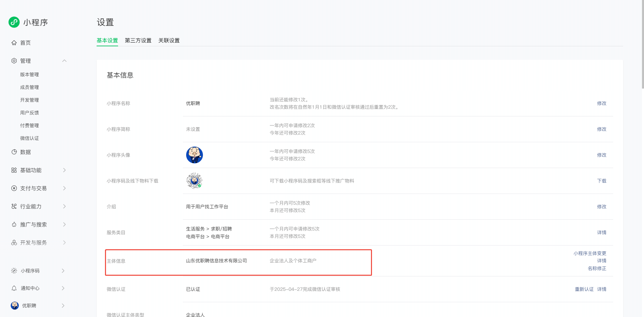Click the icon beside 开发与服务
Image resolution: width=644 pixels, height=317 pixels.
[x=14, y=243]
